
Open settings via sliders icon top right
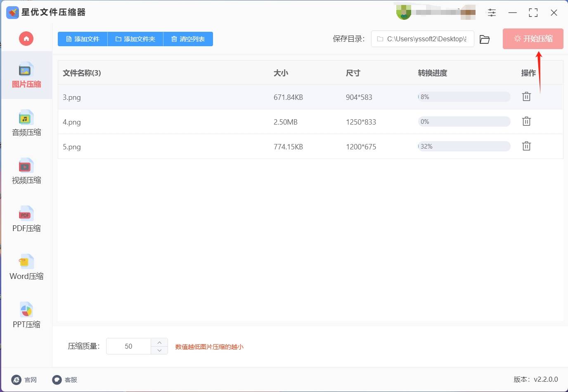coord(492,12)
